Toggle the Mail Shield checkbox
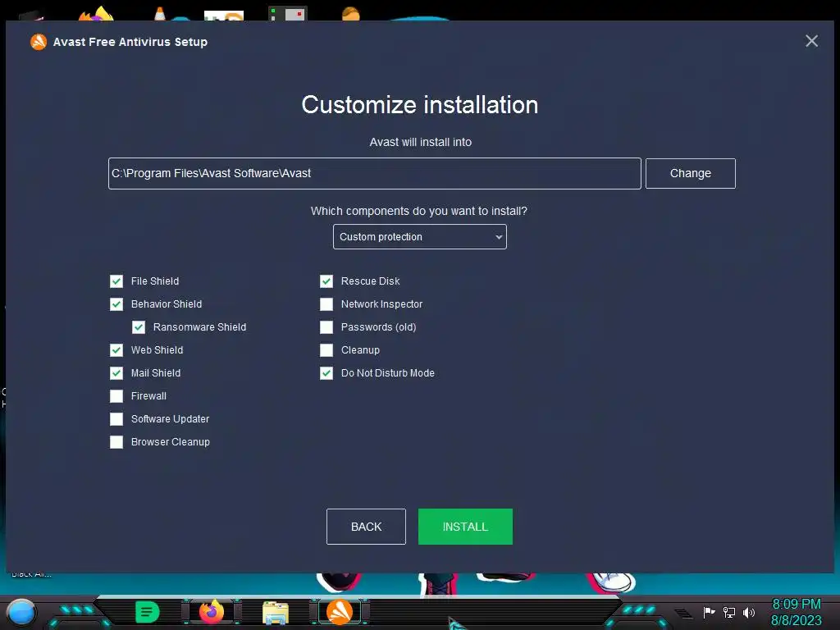This screenshot has width=840, height=630. click(x=116, y=373)
